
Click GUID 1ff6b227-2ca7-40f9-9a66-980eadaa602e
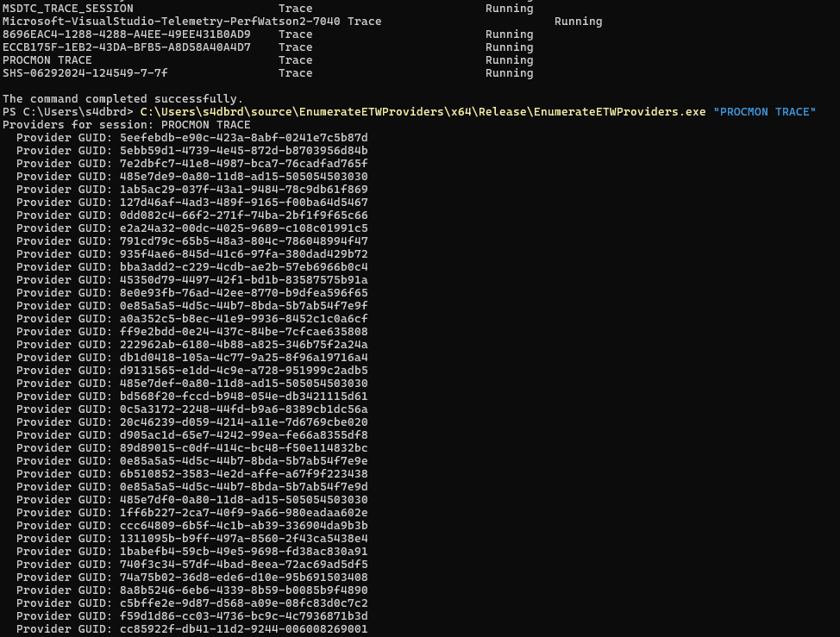tap(244, 512)
